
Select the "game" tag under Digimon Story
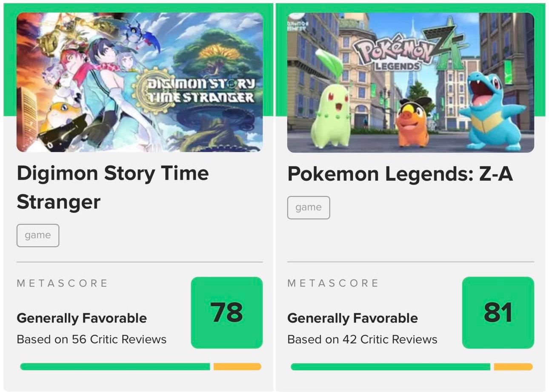[38, 236]
